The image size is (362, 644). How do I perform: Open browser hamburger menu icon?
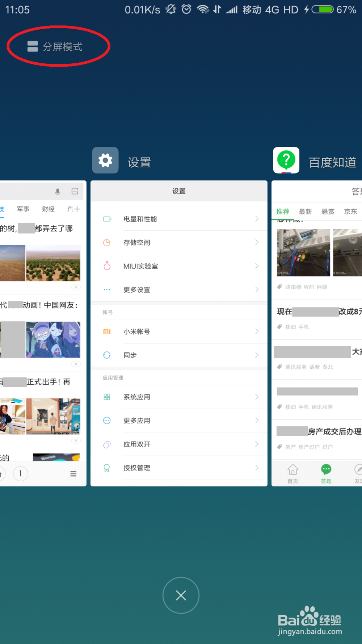point(73,474)
